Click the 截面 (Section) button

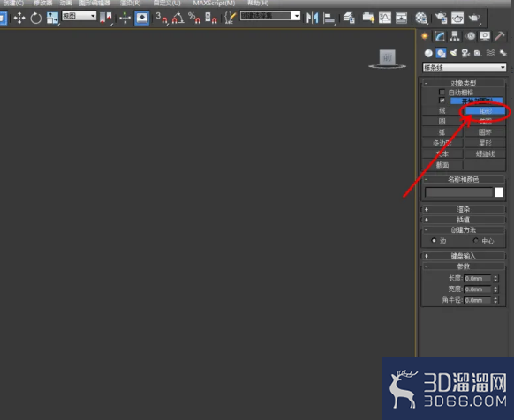[x=442, y=165]
